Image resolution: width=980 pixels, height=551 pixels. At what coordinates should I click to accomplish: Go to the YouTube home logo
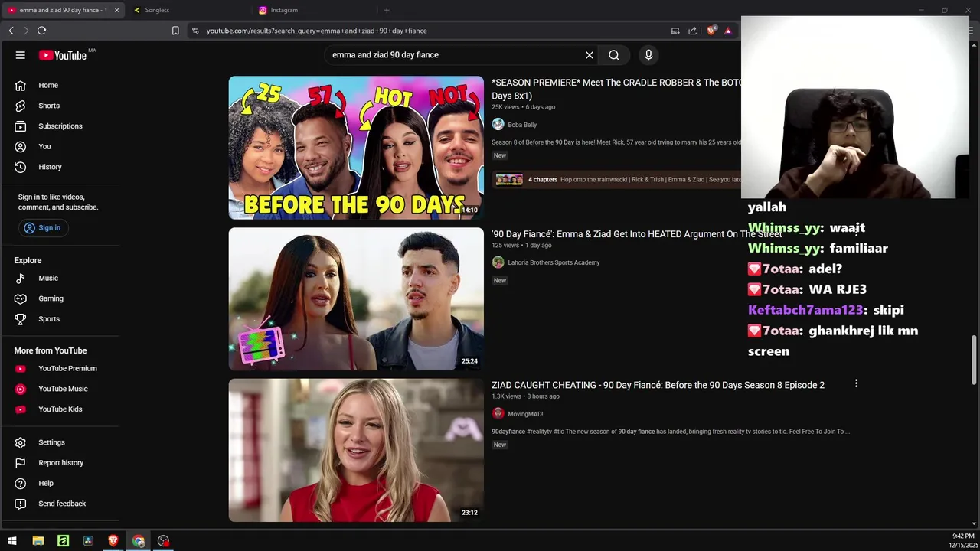pos(63,55)
